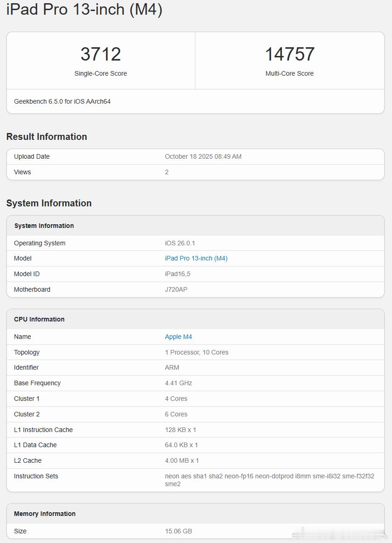Select the iOS 26.0.1 operating system value
Image resolution: width=392 pixels, height=543 pixels.
coord(180,243)
